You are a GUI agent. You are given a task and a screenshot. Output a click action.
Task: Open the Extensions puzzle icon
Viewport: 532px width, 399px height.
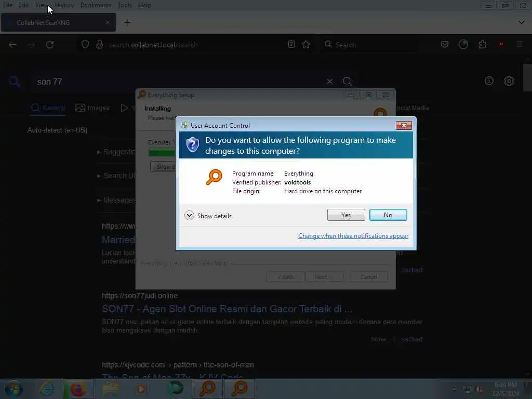click(482, 45)
